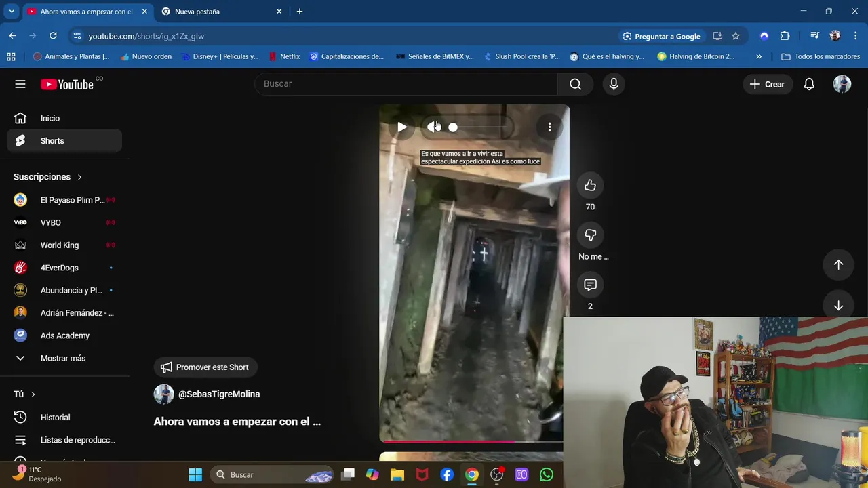Dislike the Short with thumbs down

[x=590, y=235]
